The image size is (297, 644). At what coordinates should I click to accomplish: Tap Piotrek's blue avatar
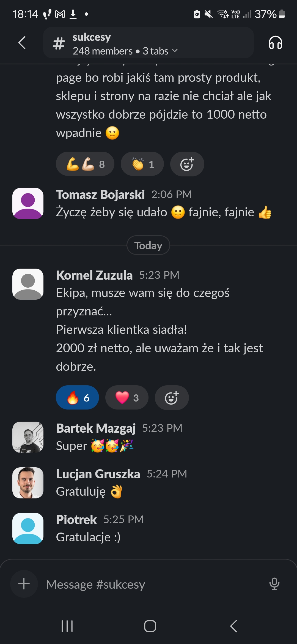[28, 528]
